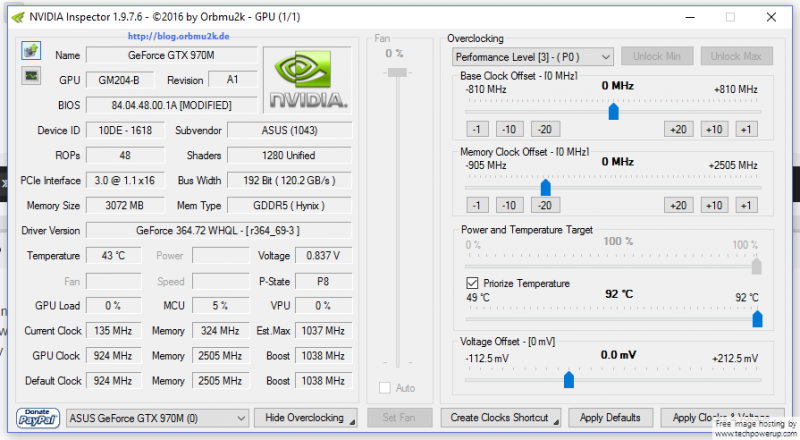This screenshot has height=440, width=800.
Task: Click the Current Clock row Memory value 324 MHz
Action: tap(220, 330)
